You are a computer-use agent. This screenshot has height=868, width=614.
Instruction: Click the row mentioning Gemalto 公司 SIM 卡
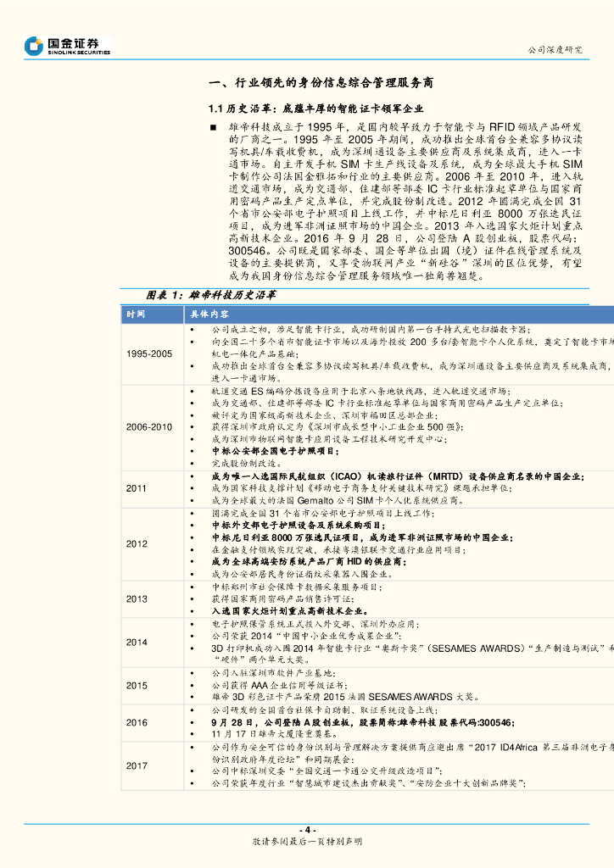(338, 500)
